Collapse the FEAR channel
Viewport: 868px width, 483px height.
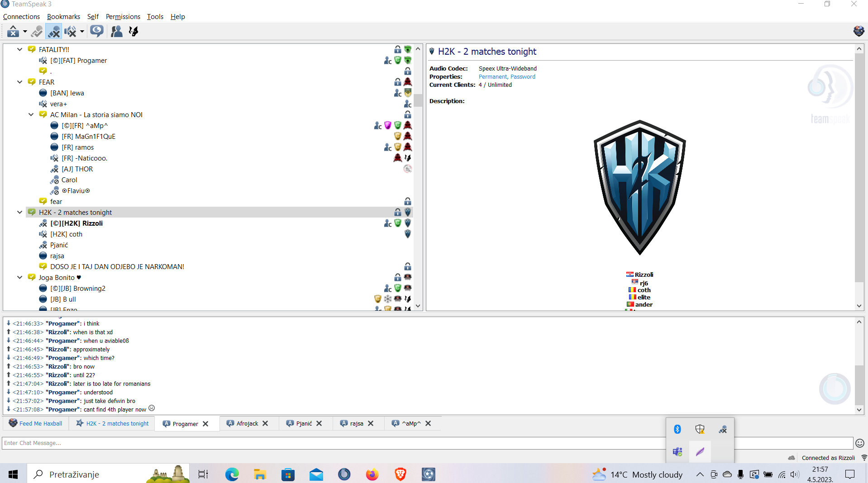(19, 82)
